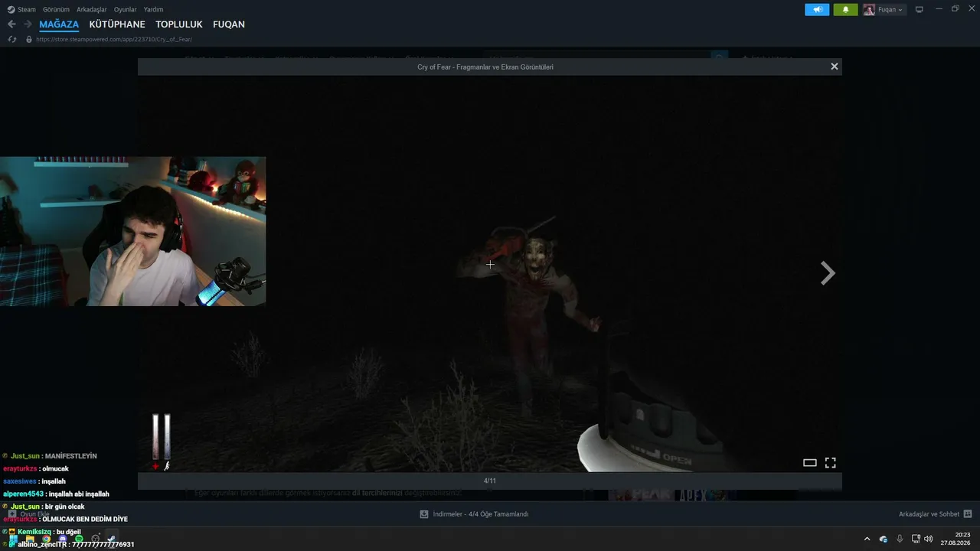Switch to the KÜTÜPHANE tab
Viewport: 980px width, 551px height.
click(117, 24)
